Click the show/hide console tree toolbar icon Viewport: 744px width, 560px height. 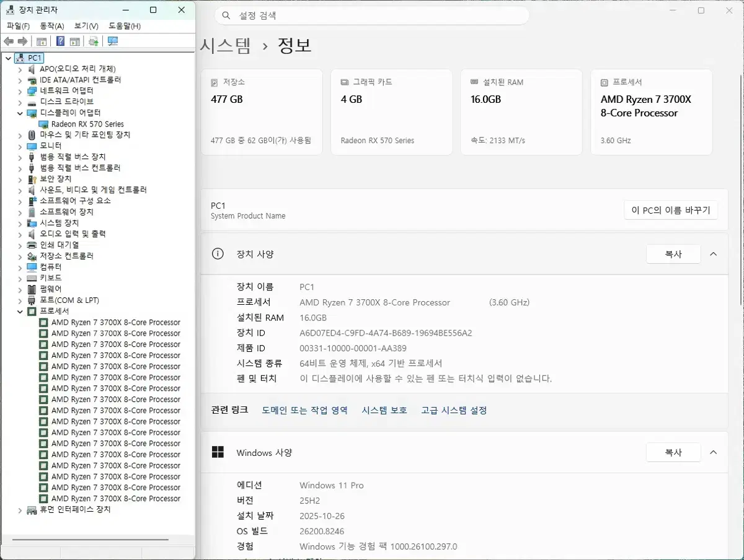coord(42,42)
